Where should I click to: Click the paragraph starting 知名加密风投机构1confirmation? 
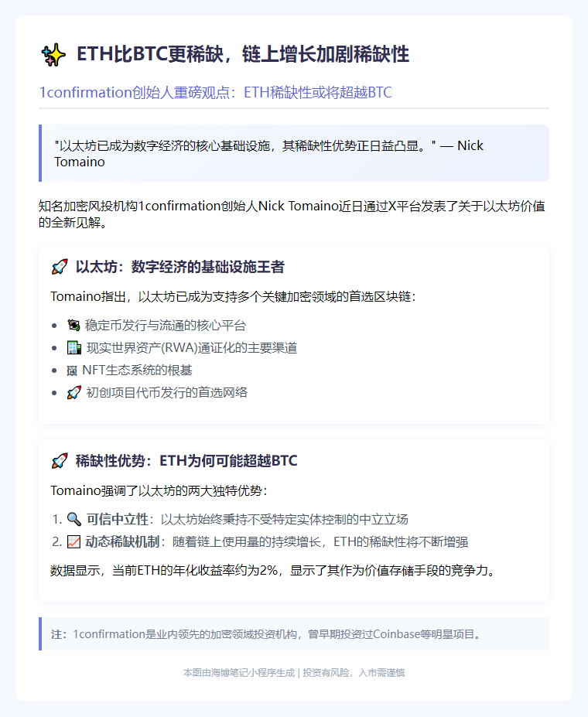tap(292, 214)
